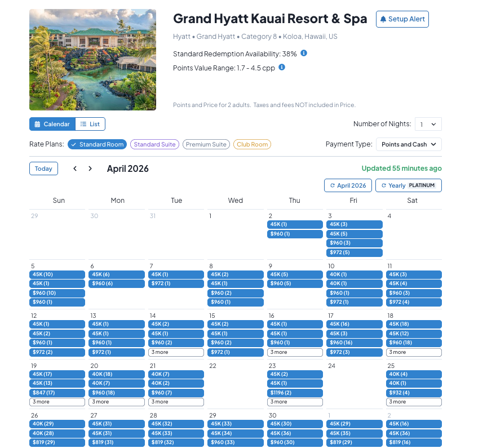Advance to next month with right chevron
Viewport: 496px width, 448px height.
[x=90, y=168]
